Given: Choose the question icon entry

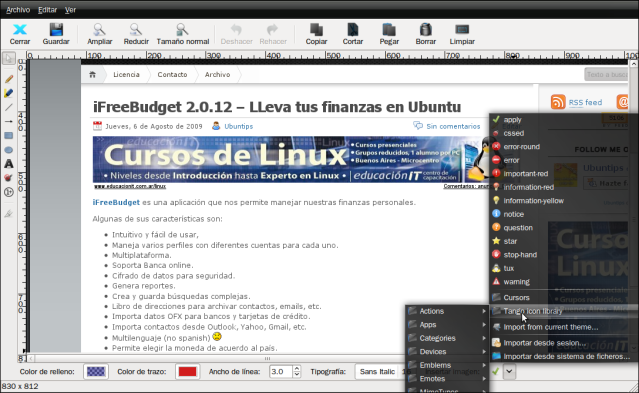Looking at the screenshot, I should tap(564, 227).
